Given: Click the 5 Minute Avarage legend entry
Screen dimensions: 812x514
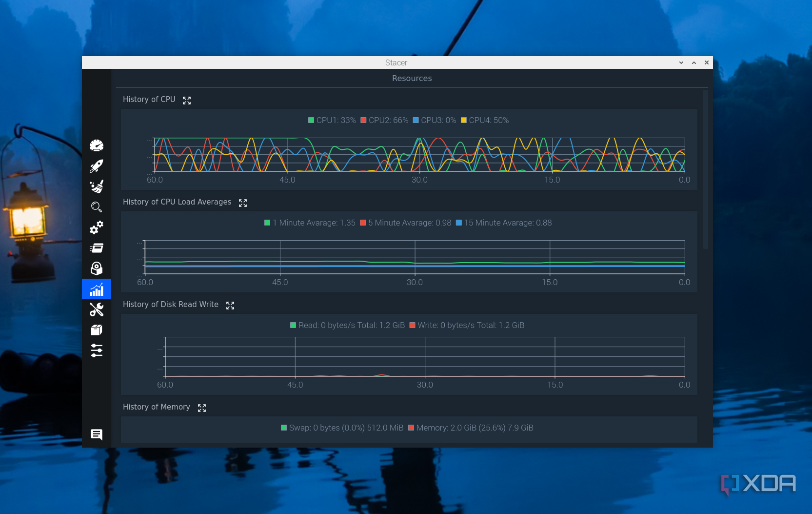Looking at the screenshot, I should (406, 223).
